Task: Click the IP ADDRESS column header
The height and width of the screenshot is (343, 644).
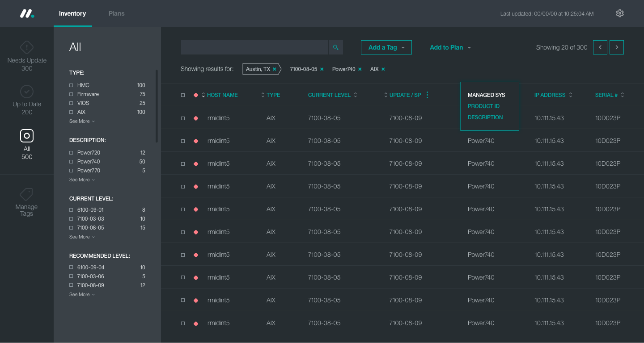Action: [550, 95]
